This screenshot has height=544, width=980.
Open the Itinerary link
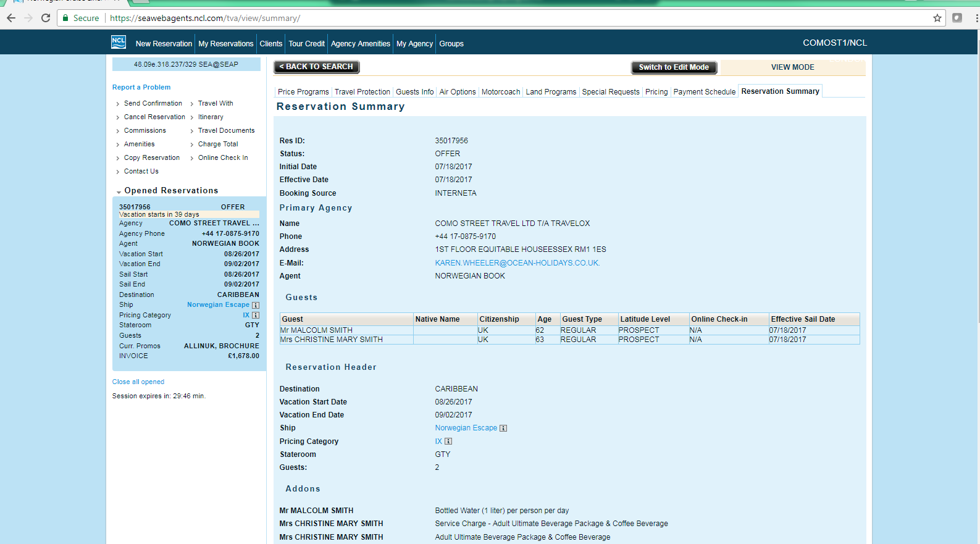pyautogui.click(x=211, y=117)
